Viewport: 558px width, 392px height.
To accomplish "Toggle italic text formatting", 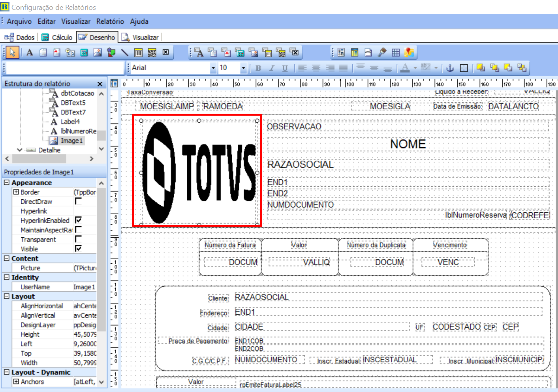I will pos(272,68).
